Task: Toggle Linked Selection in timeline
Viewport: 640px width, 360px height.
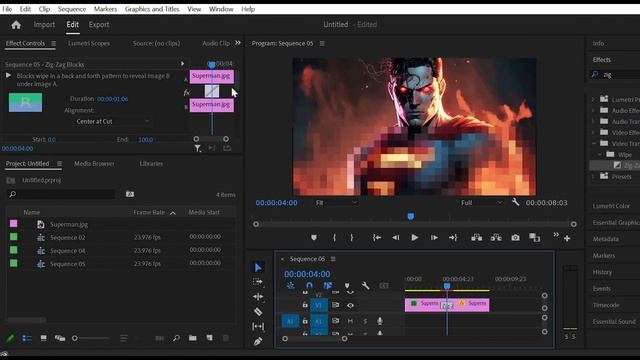Action: [328, 286]
